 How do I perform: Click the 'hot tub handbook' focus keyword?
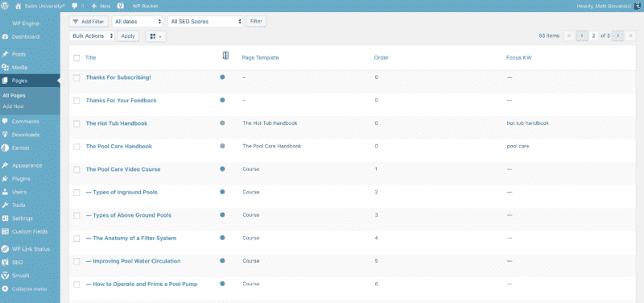click(528, 123)
